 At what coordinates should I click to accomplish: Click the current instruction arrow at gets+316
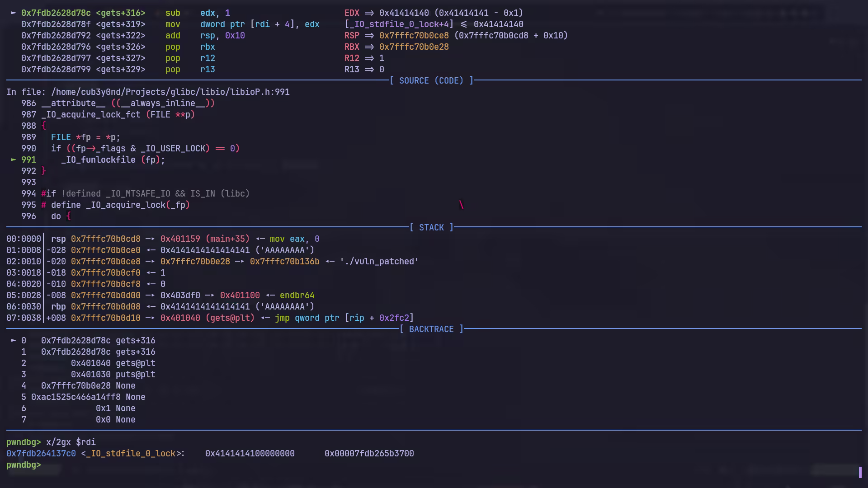(x=14, y=13)
